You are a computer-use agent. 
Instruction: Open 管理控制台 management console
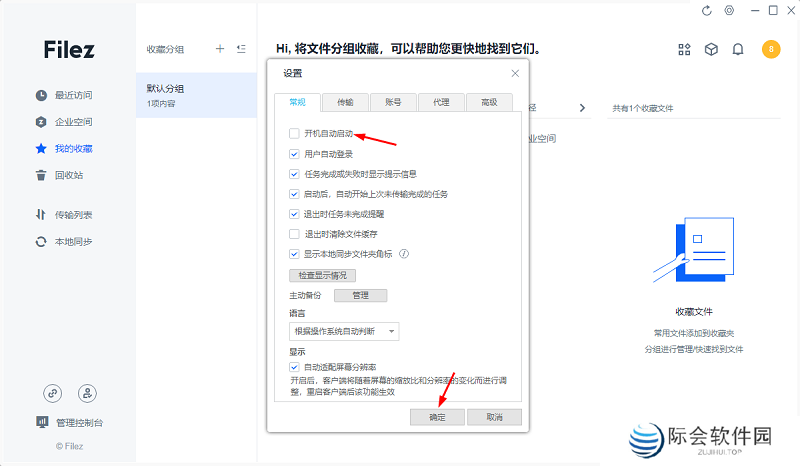pyautogui.click(x=69, y=422)
